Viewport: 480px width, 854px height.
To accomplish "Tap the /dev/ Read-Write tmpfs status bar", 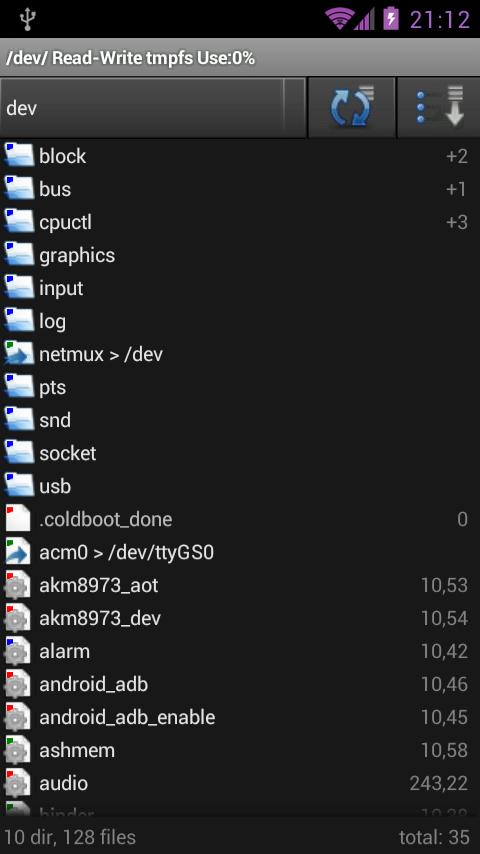I will pyautogui.click(x=240, y=57).
